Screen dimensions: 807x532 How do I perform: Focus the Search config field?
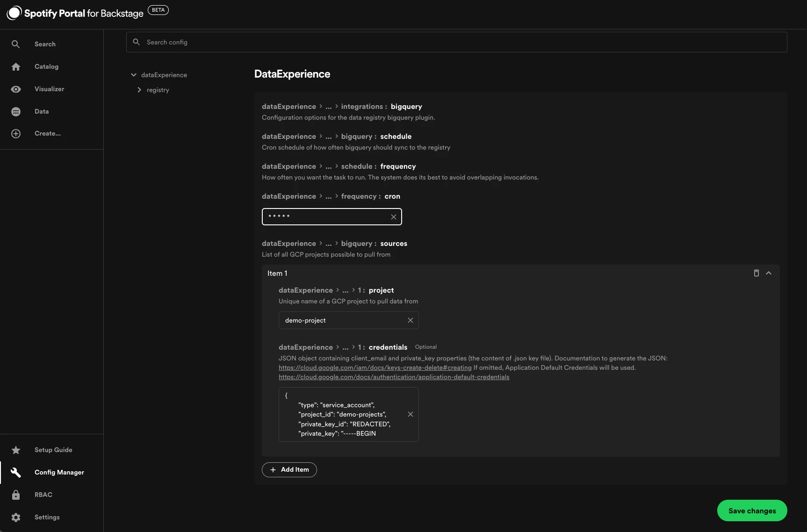[x=456, y=42]
